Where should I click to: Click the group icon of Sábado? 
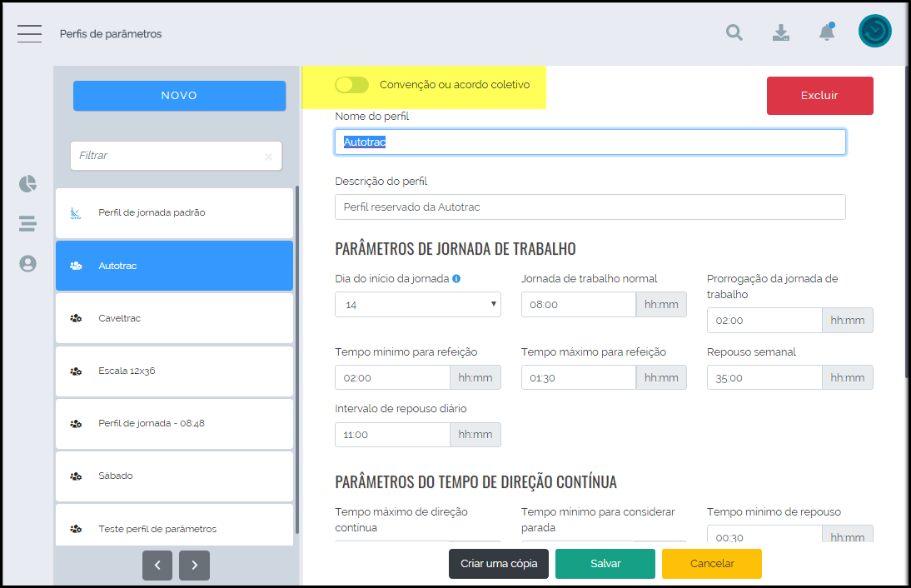coord(76,476)
